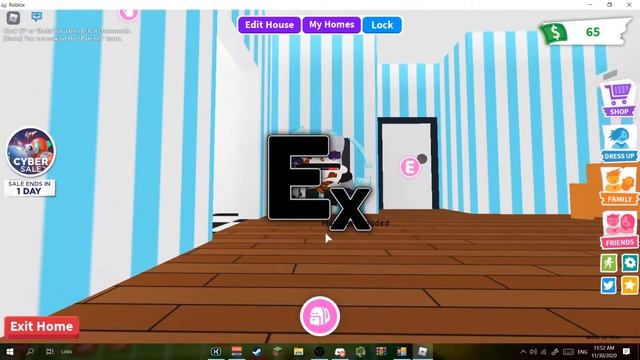The image size is (640, 360).
Task: Switch to Roblox in the taskbar
Action: (422, 351)
